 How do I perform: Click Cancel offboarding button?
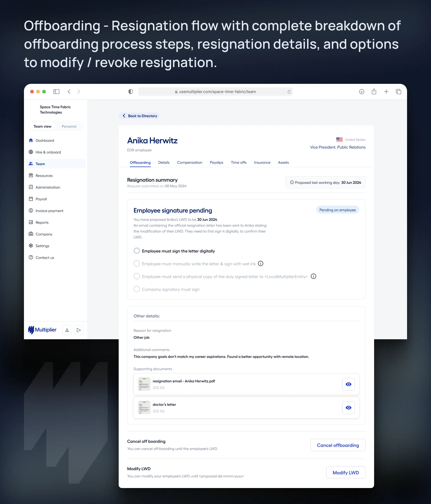click(338, 445)
